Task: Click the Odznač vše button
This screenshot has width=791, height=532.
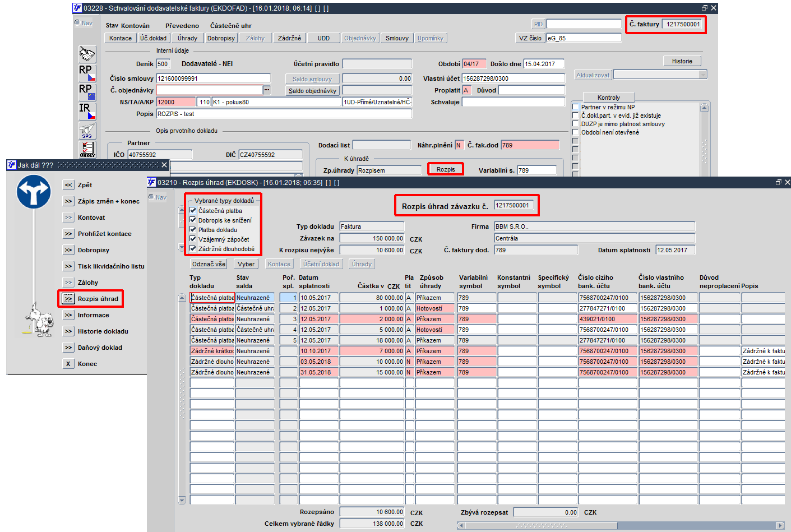Action: [x=209, y=264]
